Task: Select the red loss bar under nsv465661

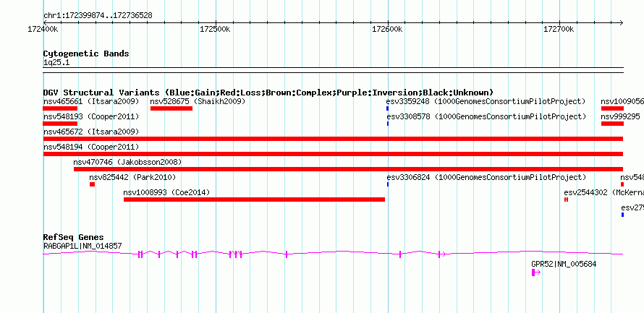Action: 60,108
